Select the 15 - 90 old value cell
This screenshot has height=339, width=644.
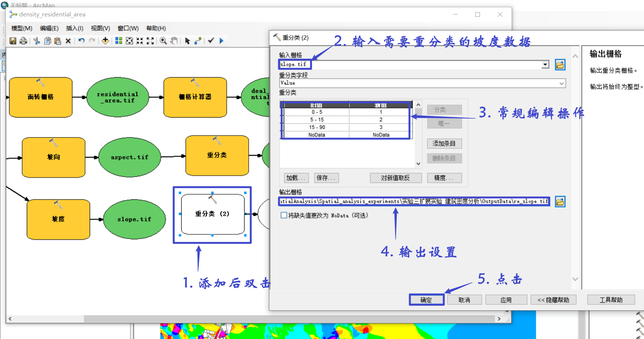317,127
